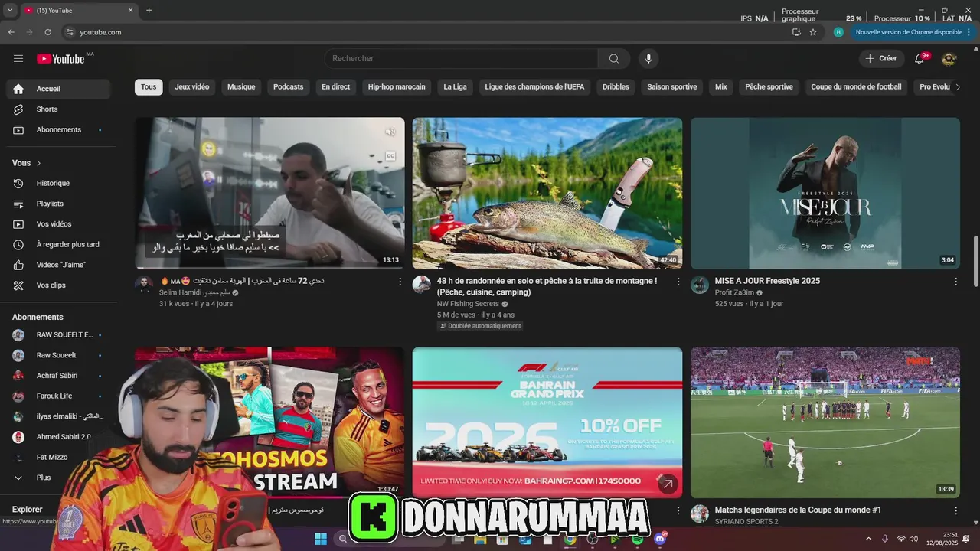Reload the page in Chrome
The image size is (980, 551).
[x=47, y=32]
